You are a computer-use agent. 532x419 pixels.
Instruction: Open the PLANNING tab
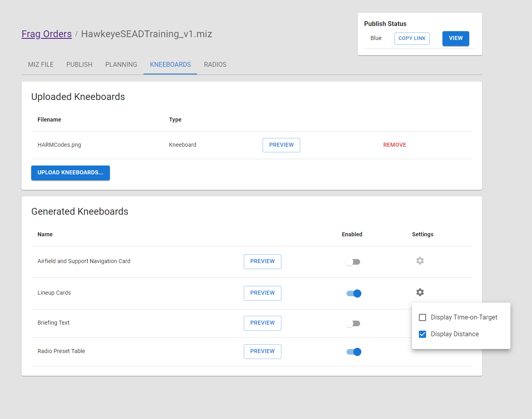[121, 64]
